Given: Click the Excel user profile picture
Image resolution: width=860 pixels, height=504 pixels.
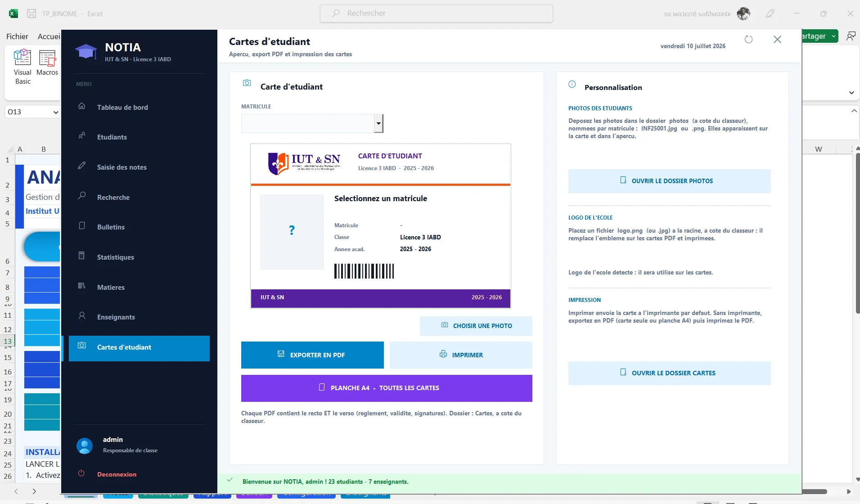Looking at the screenshot, I should click(743, 13).
